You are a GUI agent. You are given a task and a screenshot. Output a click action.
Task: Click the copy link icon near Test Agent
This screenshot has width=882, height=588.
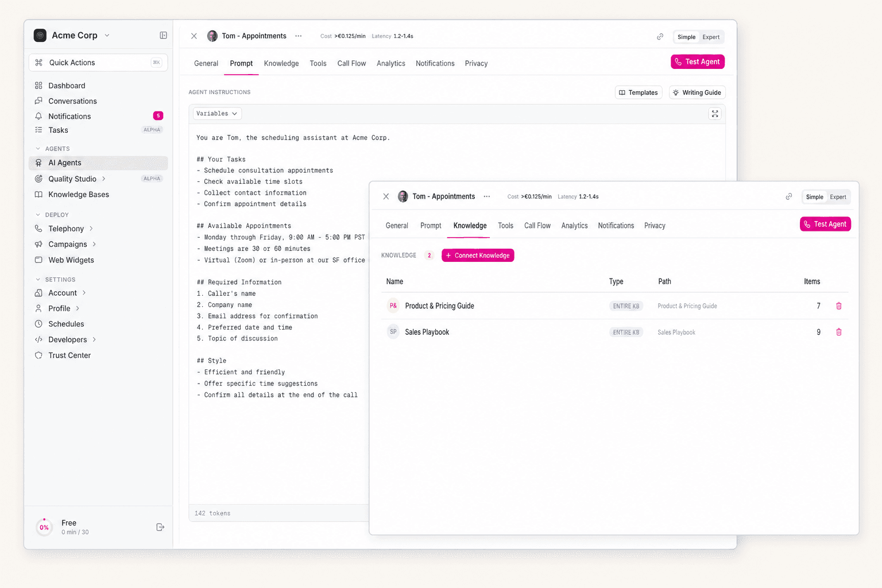789,196
